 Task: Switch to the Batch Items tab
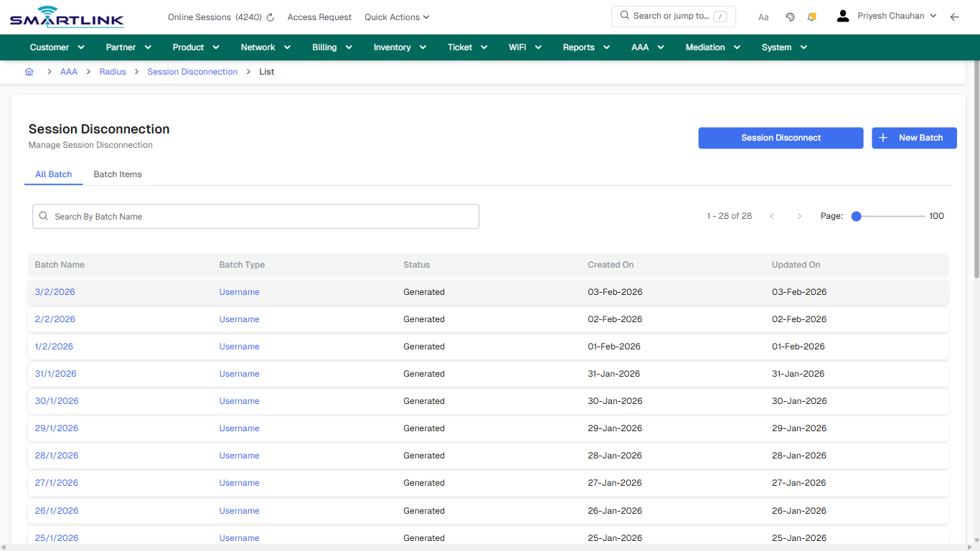(x=117, y=174)
